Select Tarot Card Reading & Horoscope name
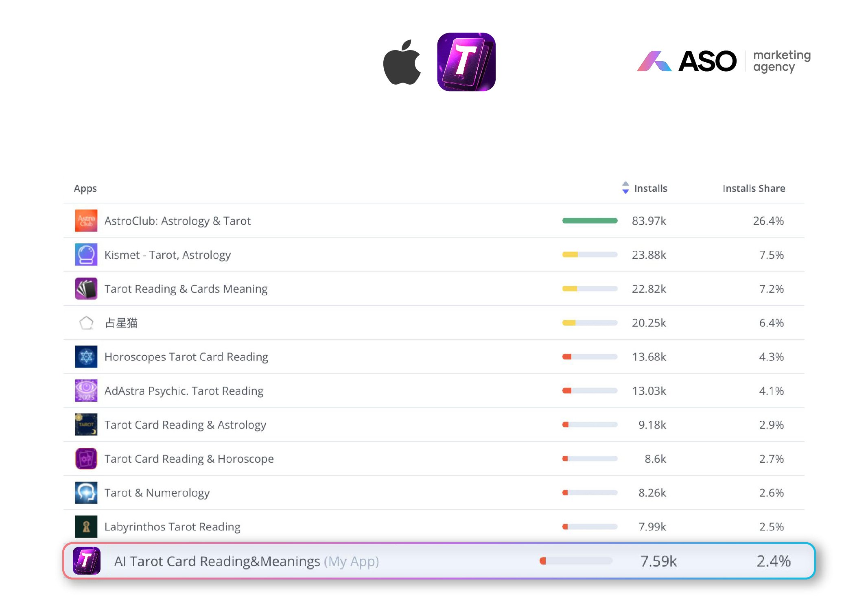Screen dimensions: 868x615 click(x=189, y=459)
